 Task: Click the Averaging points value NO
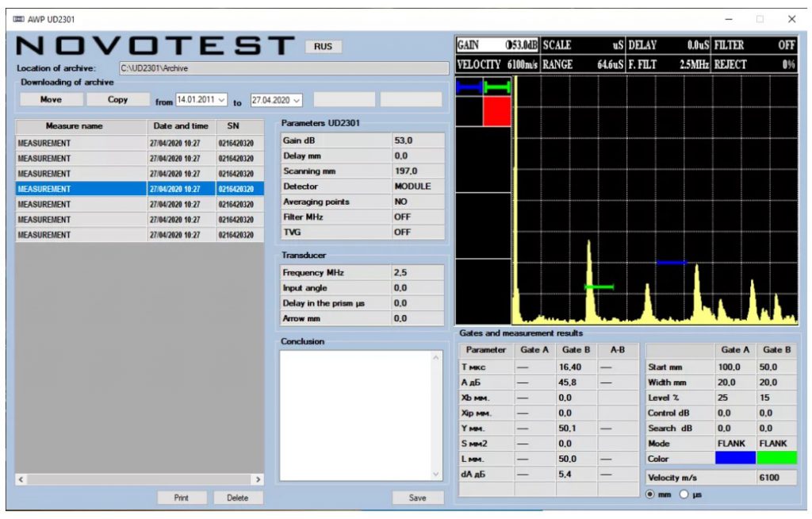point(418,202)
